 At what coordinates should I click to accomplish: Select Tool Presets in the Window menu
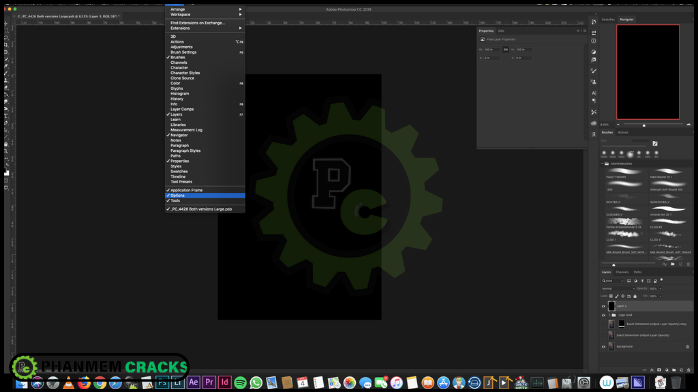click(205, 182)
